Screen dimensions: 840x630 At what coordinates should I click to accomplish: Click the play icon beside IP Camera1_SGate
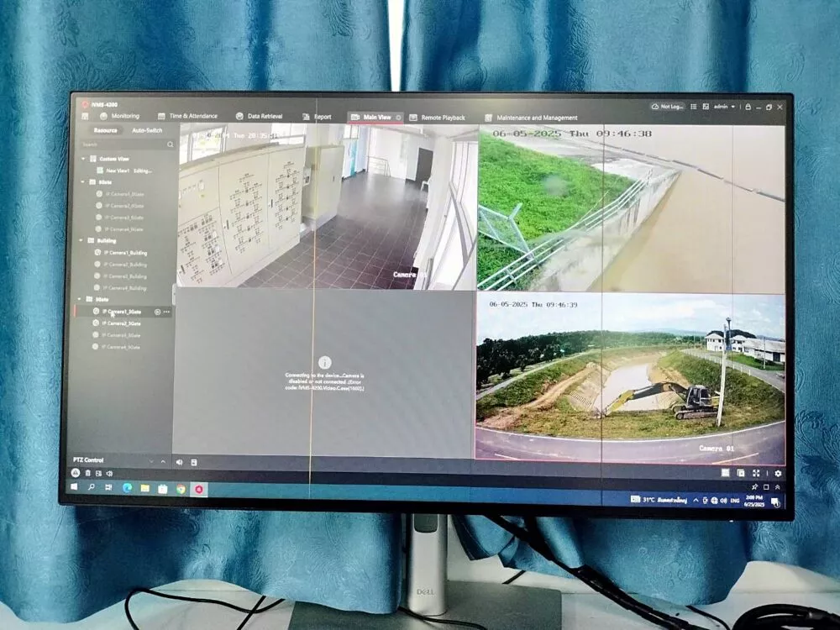pyautogui.click(x=157, y=312)
